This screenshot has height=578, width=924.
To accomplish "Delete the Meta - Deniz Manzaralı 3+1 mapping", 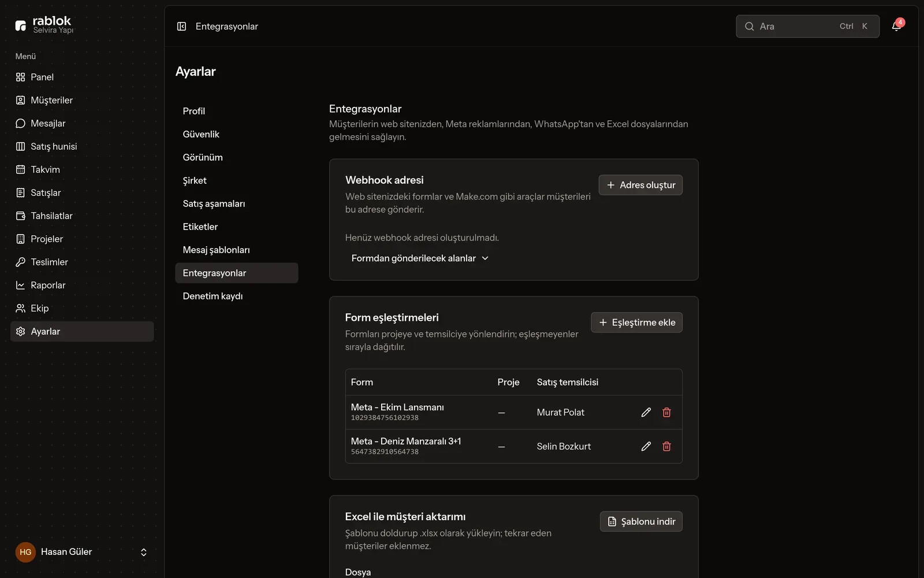I will (666, 446).
